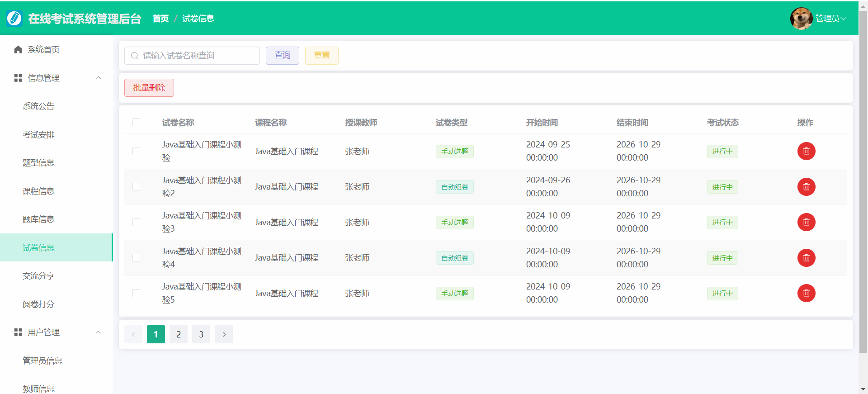Collapse the 用户管理 menu chevron
This screenshot has height=394, width=868.
(98, 332)
